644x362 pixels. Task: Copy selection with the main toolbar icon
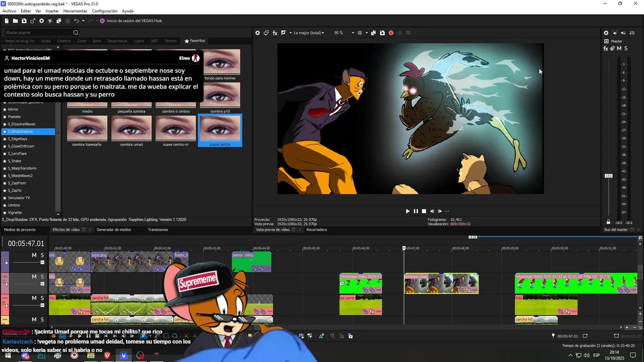(x=59, y=21)
